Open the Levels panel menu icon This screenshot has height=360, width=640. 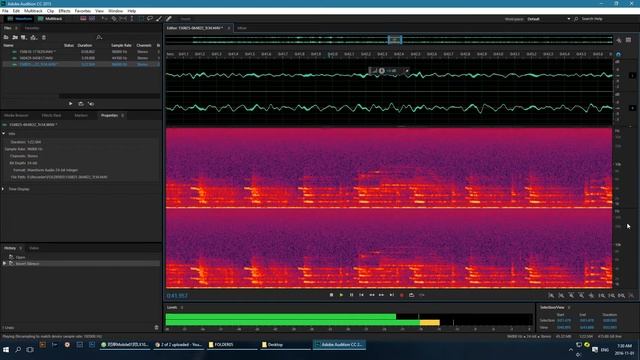coord(182,307)
